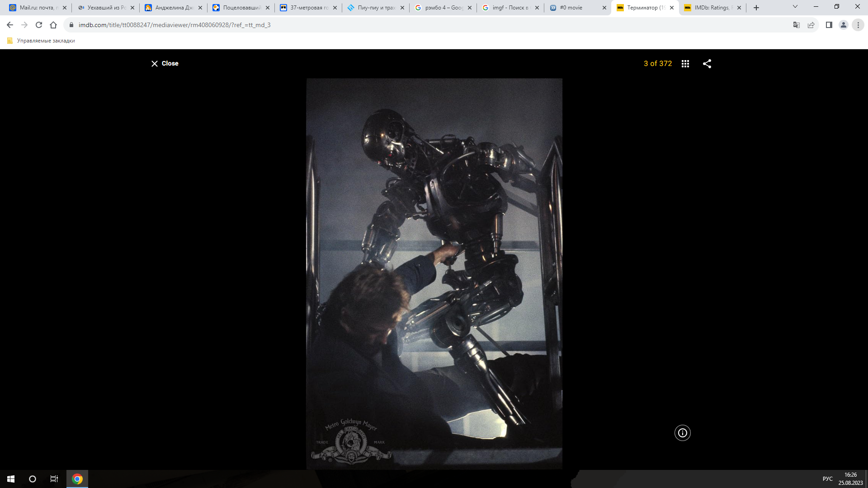View site security lock information
The width and height of the screenshot is (868, 488).
coord(71,25)
